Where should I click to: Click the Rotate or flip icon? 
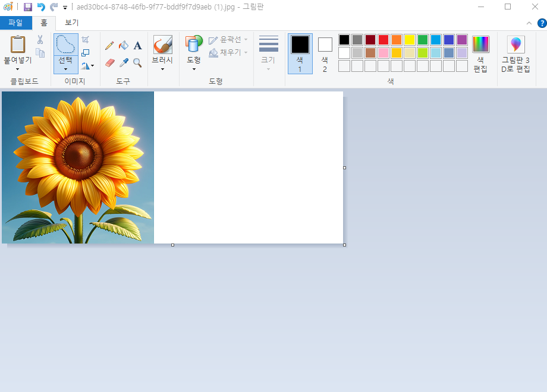click(85, 65)
